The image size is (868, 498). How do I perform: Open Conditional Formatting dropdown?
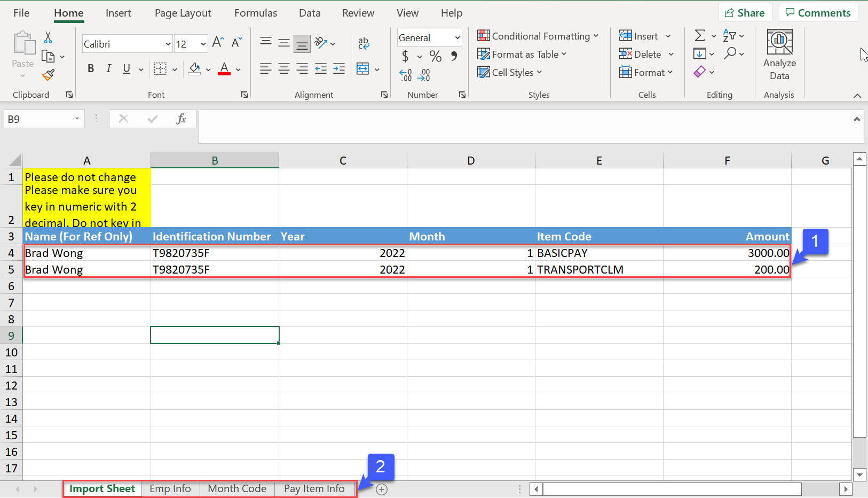538,36
